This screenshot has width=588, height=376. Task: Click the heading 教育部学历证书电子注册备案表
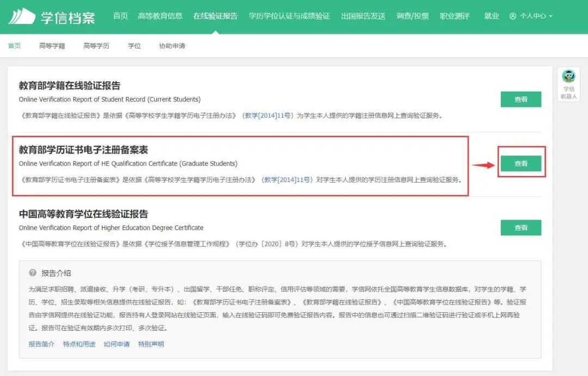[x=84, y=150]
